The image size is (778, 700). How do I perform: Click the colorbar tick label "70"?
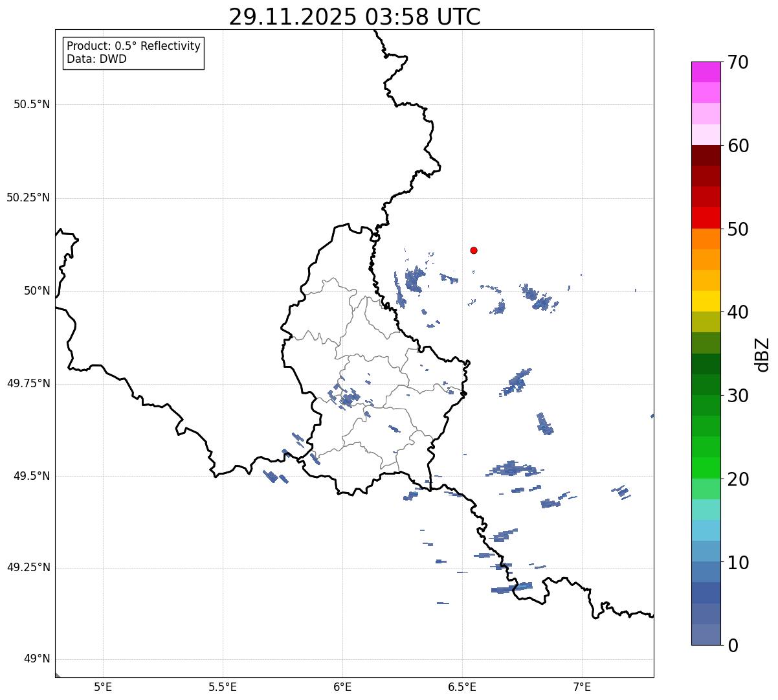pos(738,62)
